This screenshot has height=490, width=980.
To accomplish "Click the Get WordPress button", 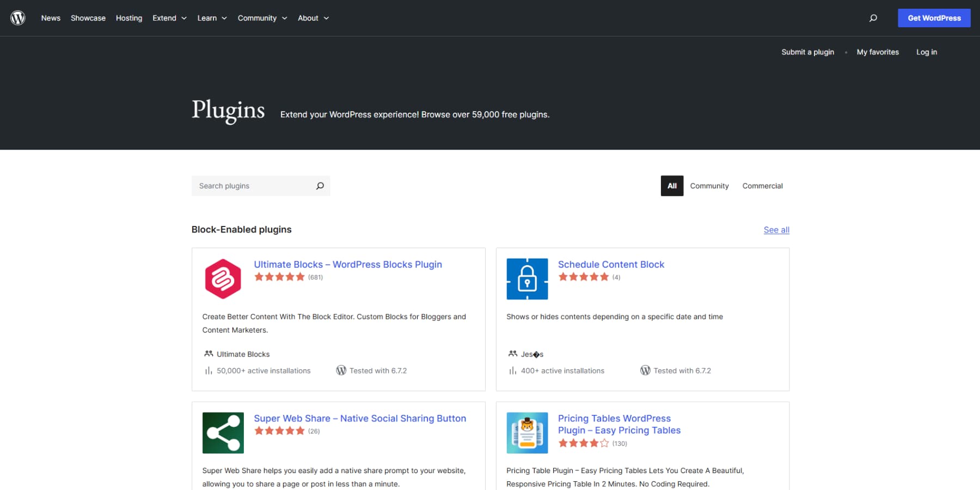I will 934,17.
